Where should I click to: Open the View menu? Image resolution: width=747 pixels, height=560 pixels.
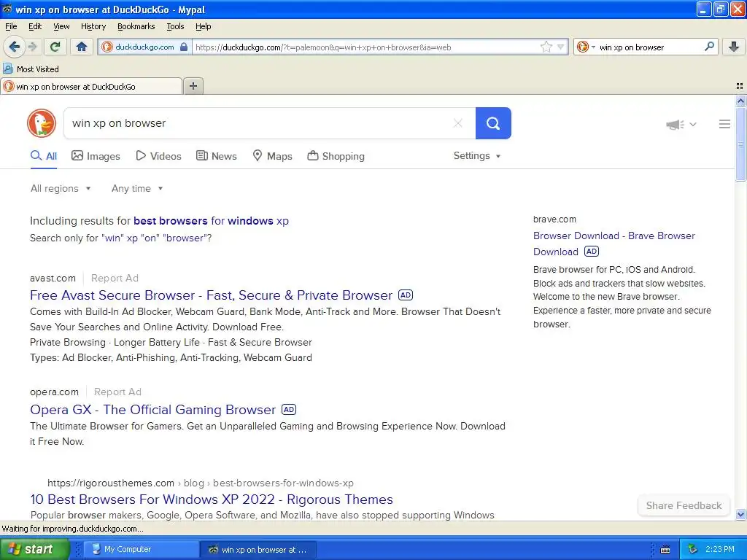coord(61,26)
